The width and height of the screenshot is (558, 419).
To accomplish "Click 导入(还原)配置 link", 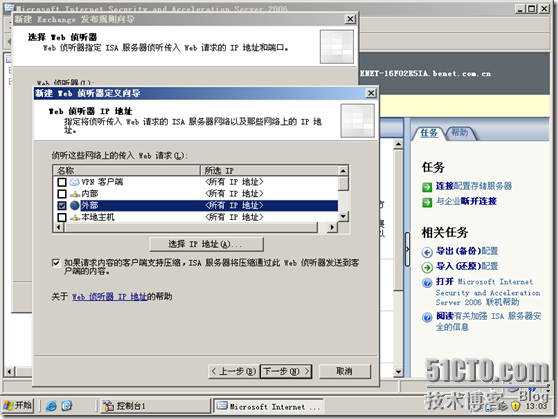I will pos(467,266).
